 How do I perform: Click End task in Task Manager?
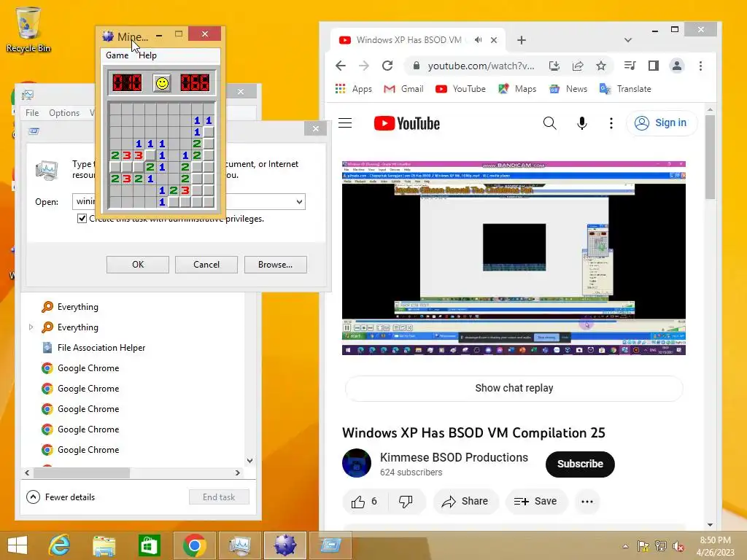219,497
